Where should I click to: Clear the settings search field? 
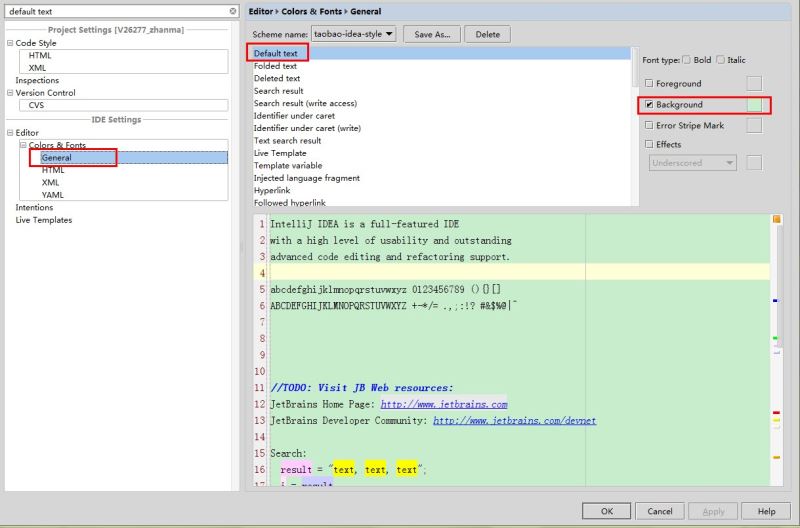click(233, 11)
